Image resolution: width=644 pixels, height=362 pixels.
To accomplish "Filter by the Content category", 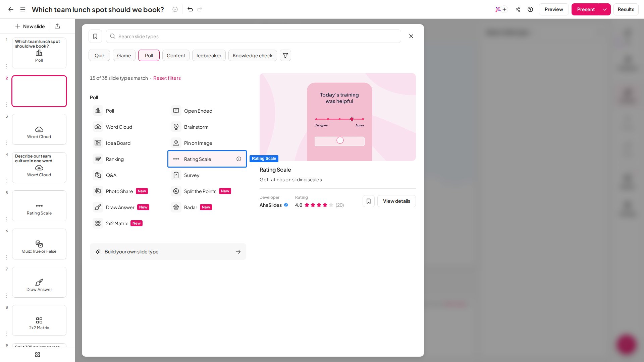I will pos(176,55).
